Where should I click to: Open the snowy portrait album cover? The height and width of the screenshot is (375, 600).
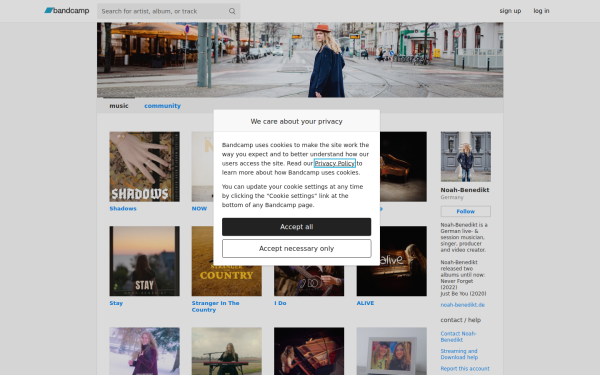144,351
